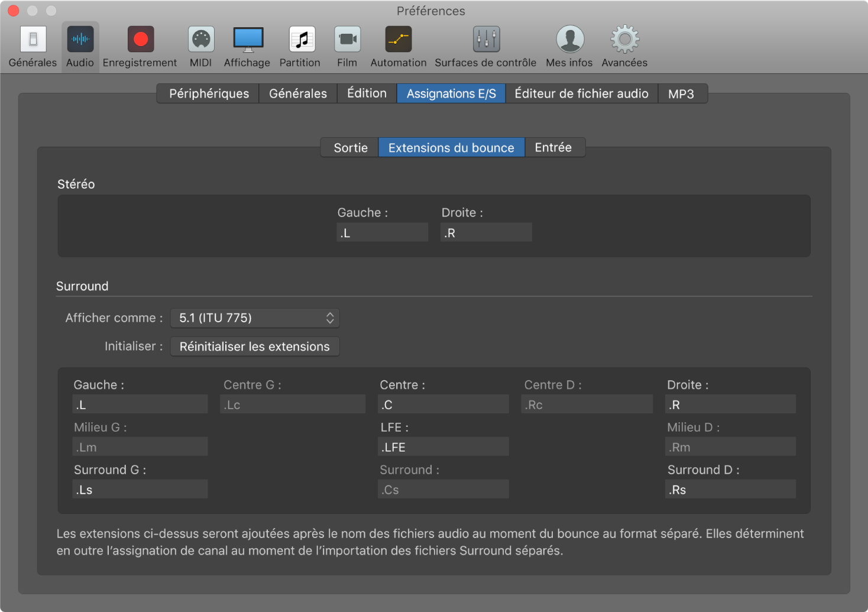Edit the Stéréo Droite extension field

tap(487, 232)
